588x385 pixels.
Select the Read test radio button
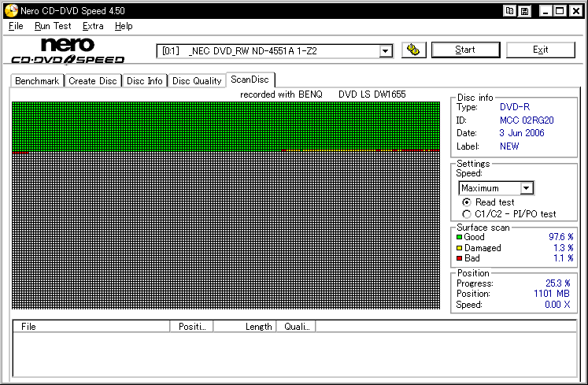coord(467,202)
